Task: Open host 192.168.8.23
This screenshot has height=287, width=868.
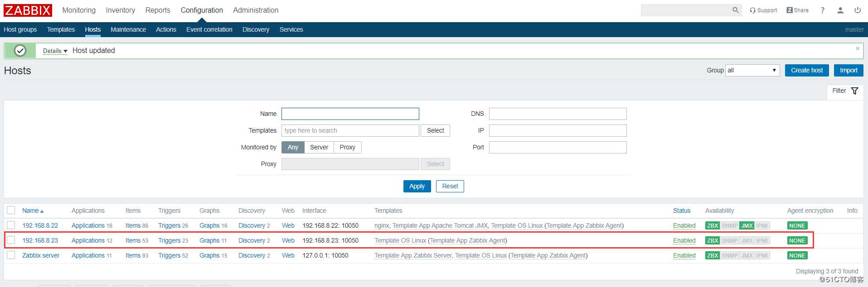Action: point(40,240)
